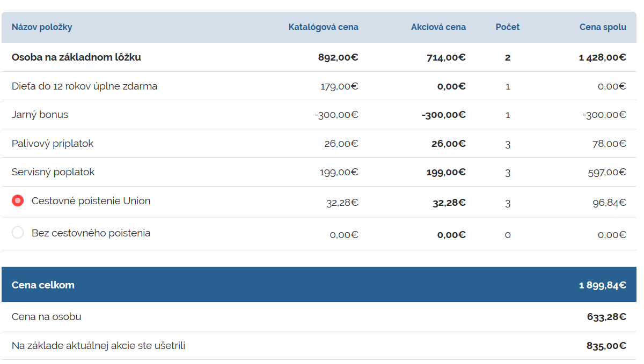Click the 'Počet' column header
The image size is (644, 364).
coord(507,27)
